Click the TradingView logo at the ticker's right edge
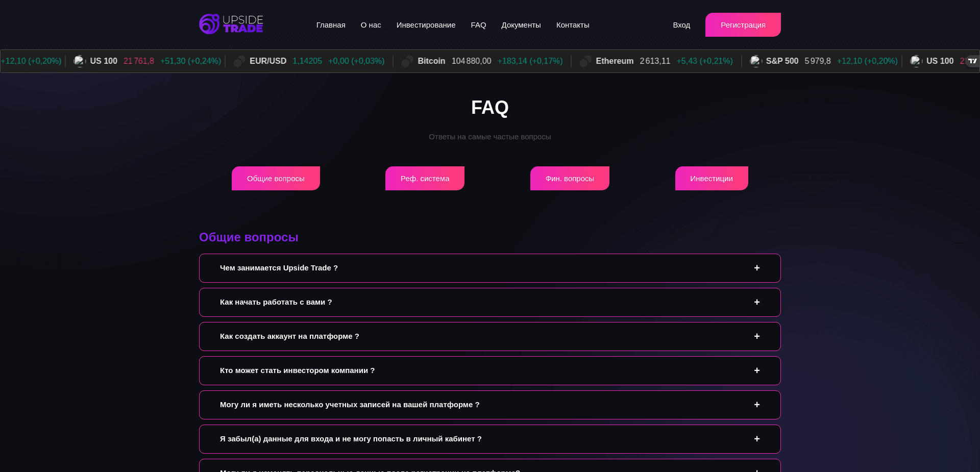The width and height of the screenshot is (980, 472). click(x=973, y=61)
